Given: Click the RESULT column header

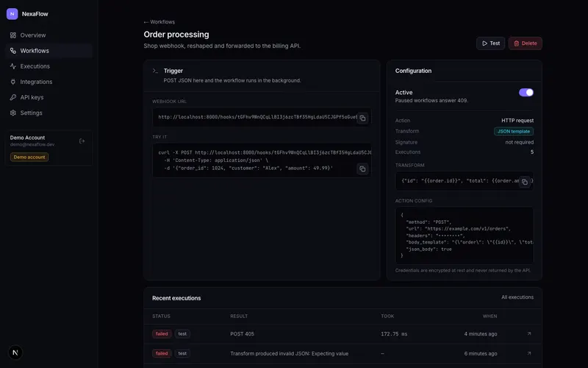Looking at the screenshot, I should [239, 316].
